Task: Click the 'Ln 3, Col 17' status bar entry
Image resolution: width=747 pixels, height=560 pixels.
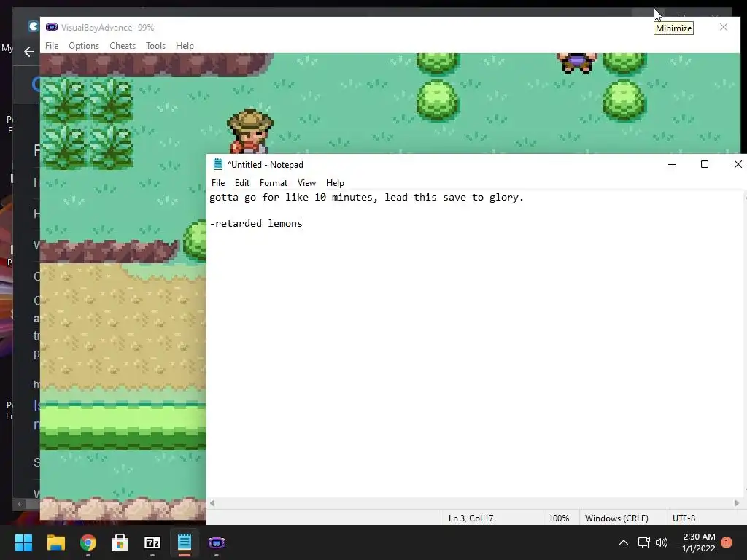Action: click(x=471, y=518)
